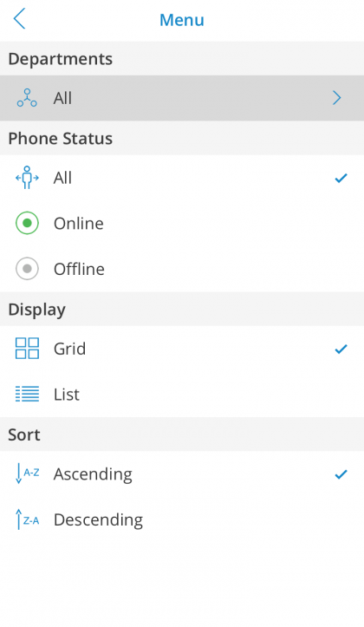
Task: Select the gray Offline radio button
Action: click(x=27, y=269)
